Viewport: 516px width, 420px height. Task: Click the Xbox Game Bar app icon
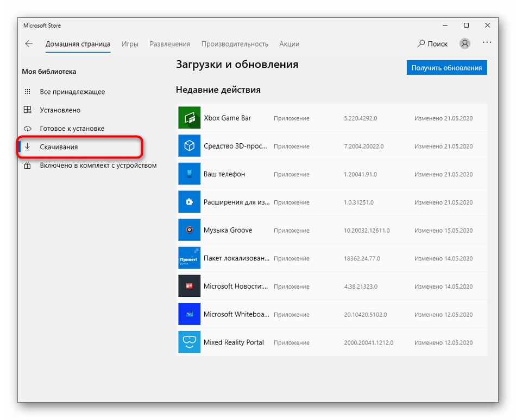click(x=189, y=118)
